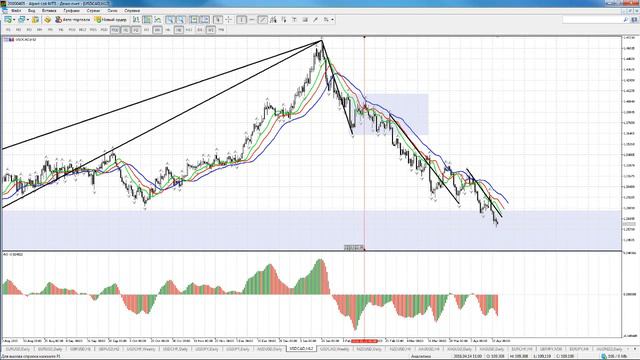Switch chart to line chart type

pyautogui.click(x=158, y=20)
